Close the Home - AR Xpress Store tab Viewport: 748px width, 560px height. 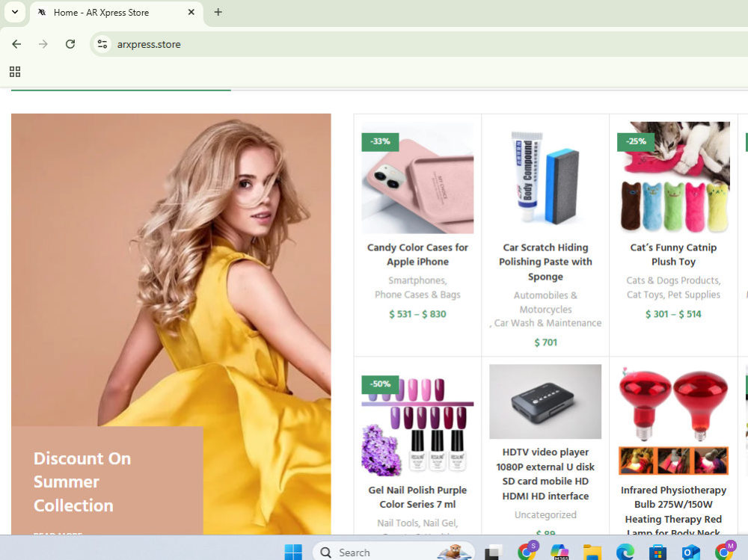click(191, 12)
